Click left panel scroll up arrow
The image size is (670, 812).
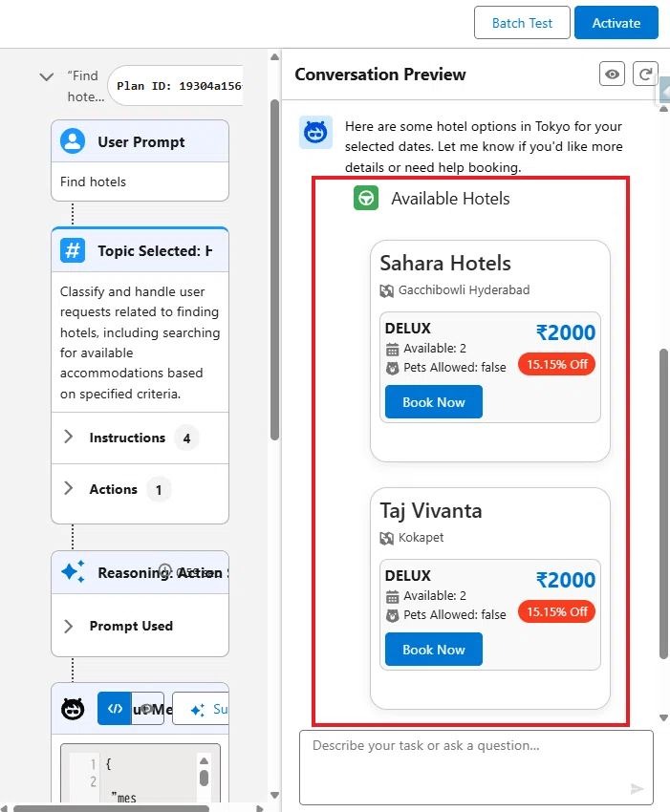(x=274, y=57)
